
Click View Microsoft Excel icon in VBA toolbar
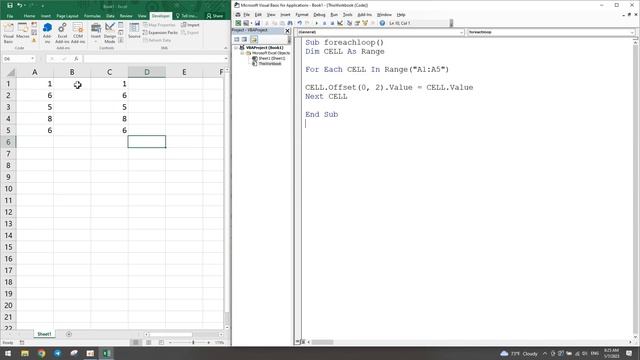click(x=238, y=23)
